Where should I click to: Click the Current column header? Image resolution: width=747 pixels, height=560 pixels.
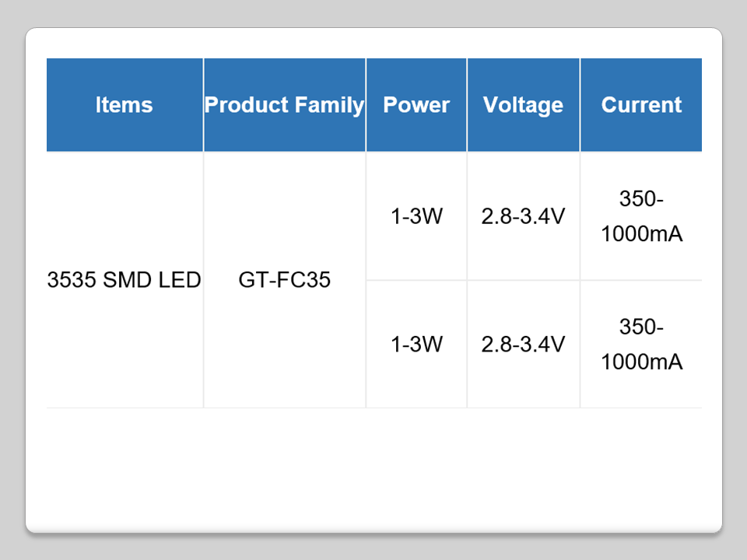(641, 105)
